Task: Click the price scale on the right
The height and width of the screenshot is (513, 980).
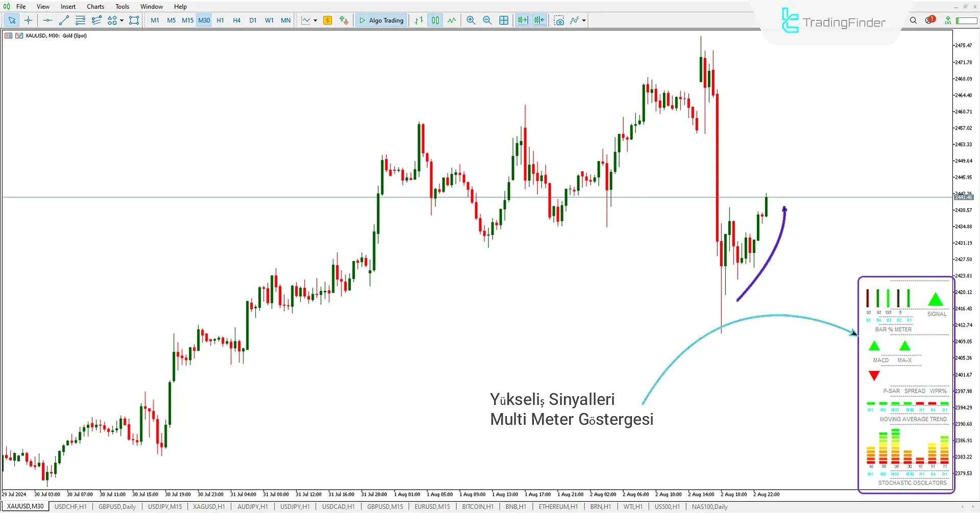Action: pyautogui.click(x=964, y=255)
